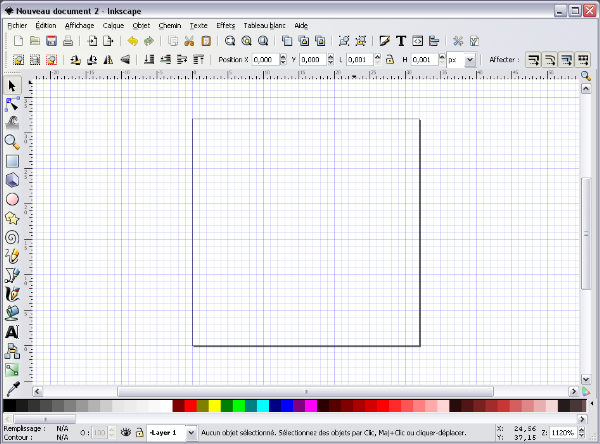This screenshot has height=444, width=600.
Task: Adjust zoom percentage stepper
Action: click(582, 433)
